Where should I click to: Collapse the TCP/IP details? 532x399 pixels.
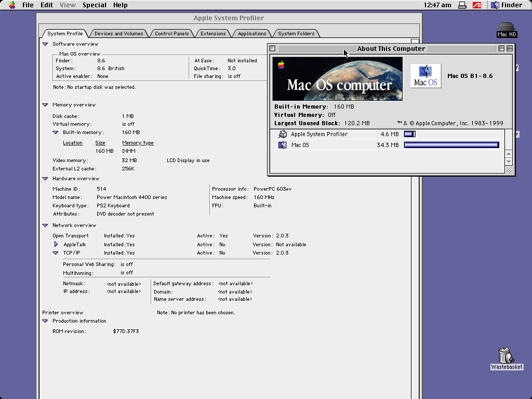click(55, 253)
